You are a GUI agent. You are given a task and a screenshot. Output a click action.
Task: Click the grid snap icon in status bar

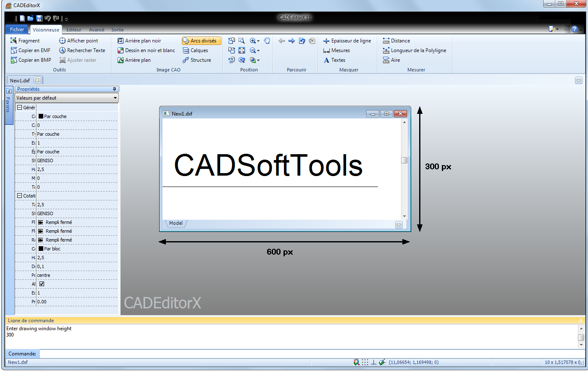click(365, 362)
